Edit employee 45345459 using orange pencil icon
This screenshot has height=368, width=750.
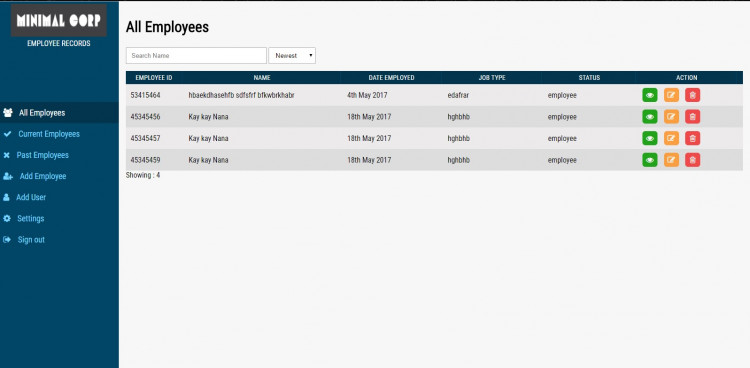click(672, 160)
